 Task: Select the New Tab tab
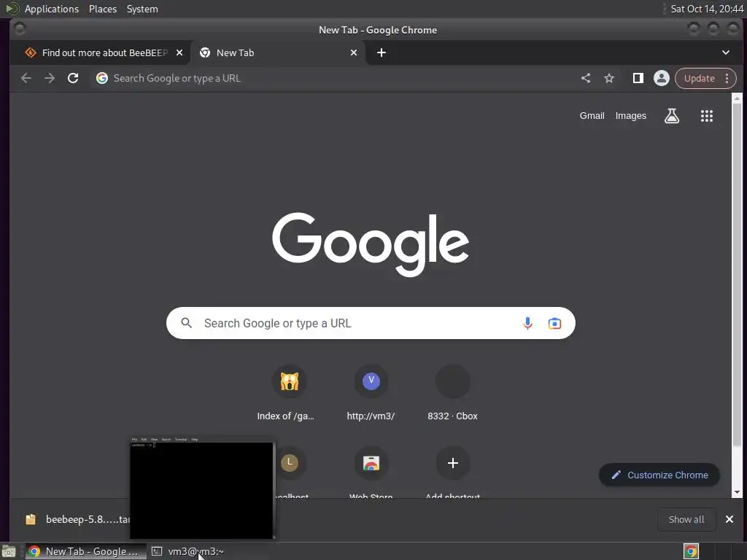[278, 52]
